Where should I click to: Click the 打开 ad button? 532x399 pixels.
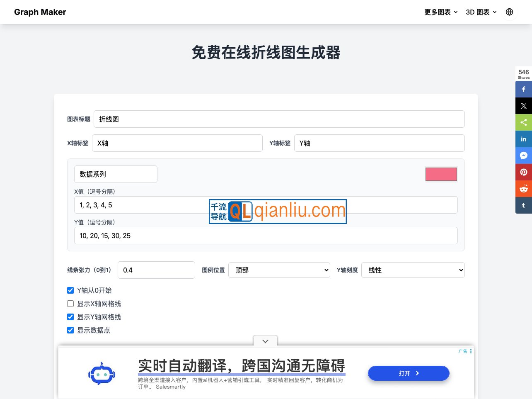coord(409,373)
